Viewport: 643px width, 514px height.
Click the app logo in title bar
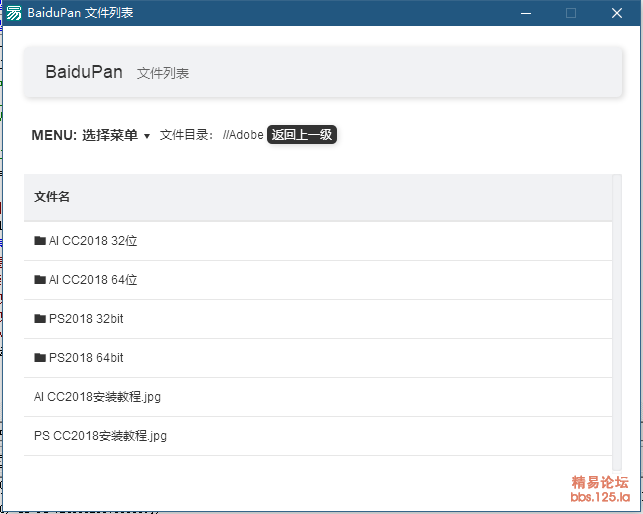pyautogui.click(x=14, y=13)
